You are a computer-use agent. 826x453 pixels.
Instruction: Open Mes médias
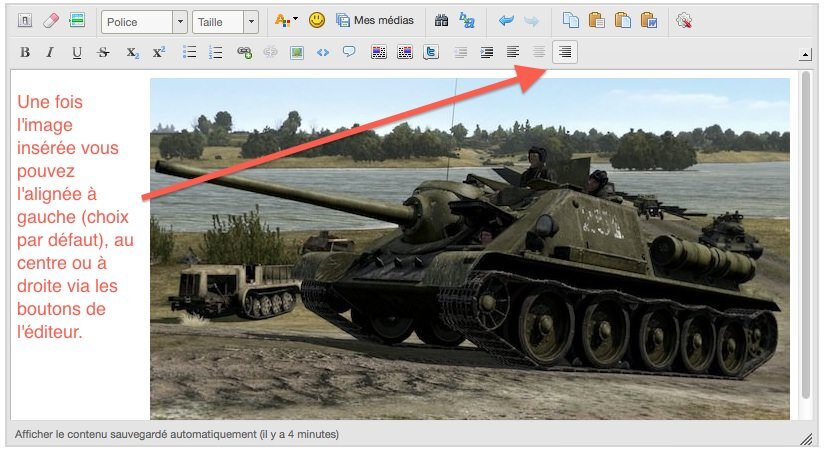pyautogui.click(x=375, y=21)
